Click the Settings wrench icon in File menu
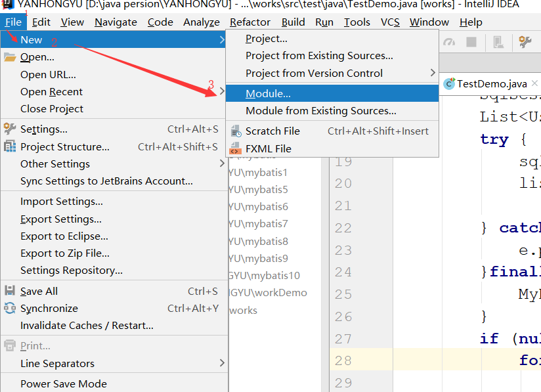This screenshot has height=392, width=541. (9, 129)
